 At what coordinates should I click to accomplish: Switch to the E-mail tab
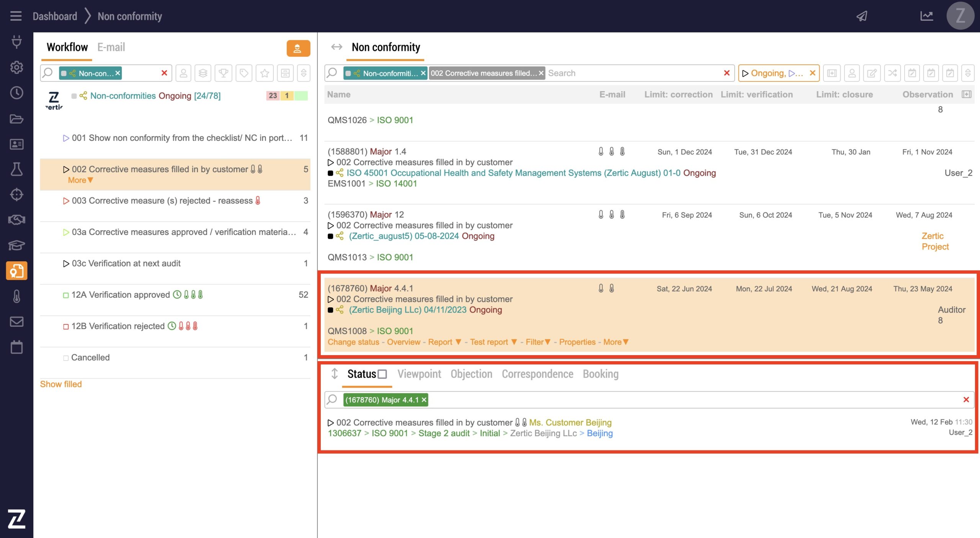111,47
